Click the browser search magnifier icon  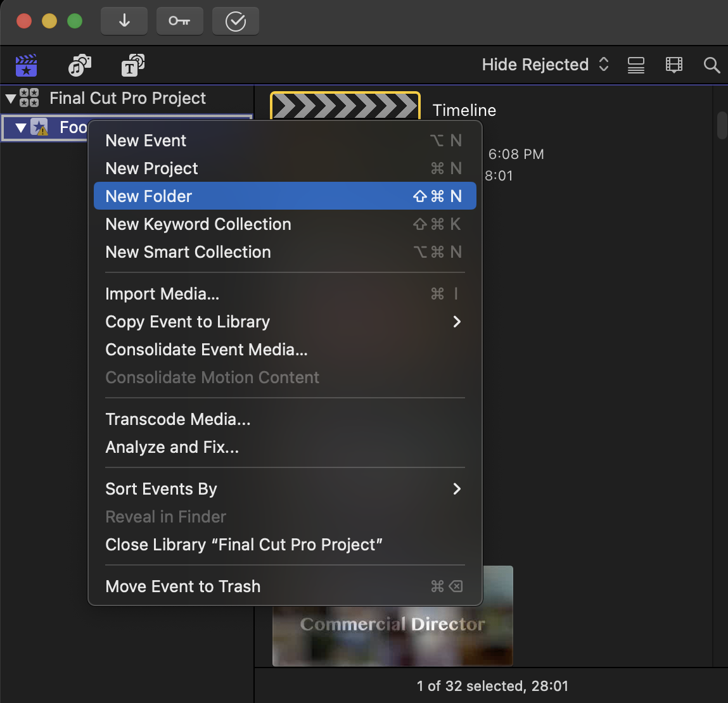pos(712,65)
